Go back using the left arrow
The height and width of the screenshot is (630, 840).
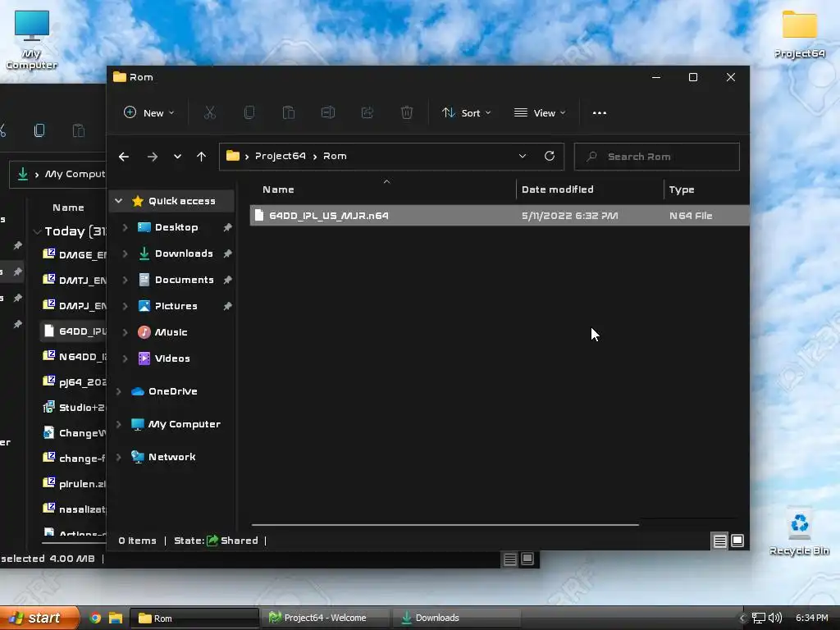click(x=124, y=157)
